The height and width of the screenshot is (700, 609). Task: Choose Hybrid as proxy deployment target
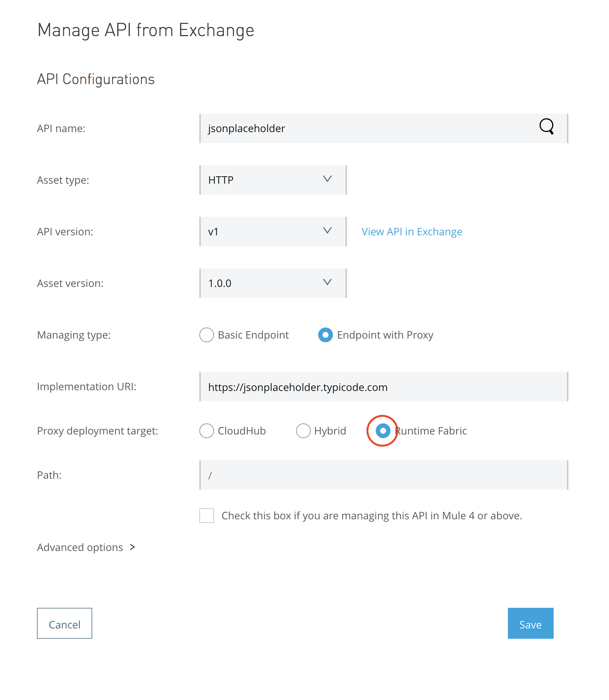[x=303, y=431]
